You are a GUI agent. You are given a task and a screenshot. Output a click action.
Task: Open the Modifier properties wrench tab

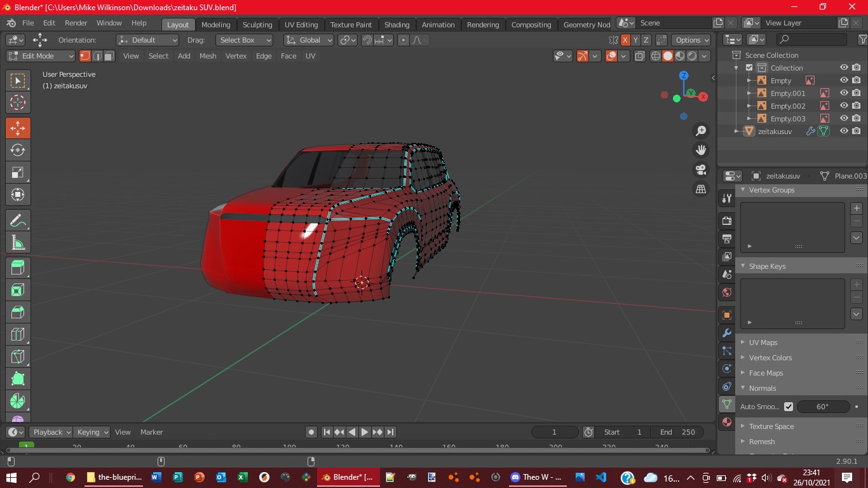[x=727, y=333]
